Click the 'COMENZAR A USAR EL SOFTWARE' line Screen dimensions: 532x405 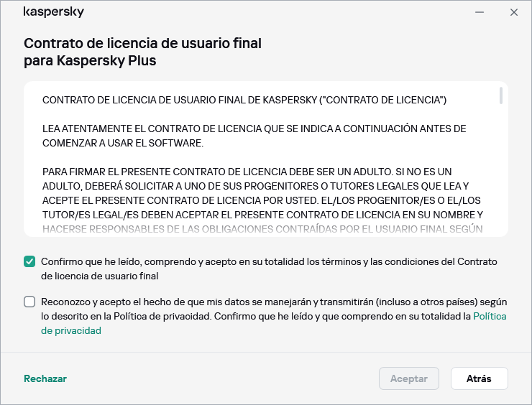coord(123,143)
